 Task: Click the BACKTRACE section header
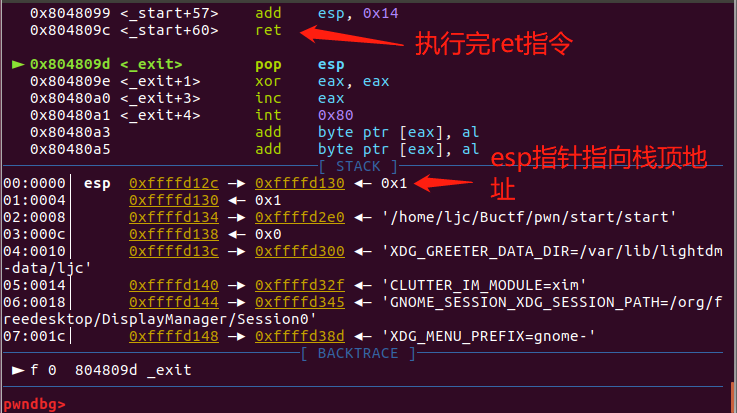point(357,353)
